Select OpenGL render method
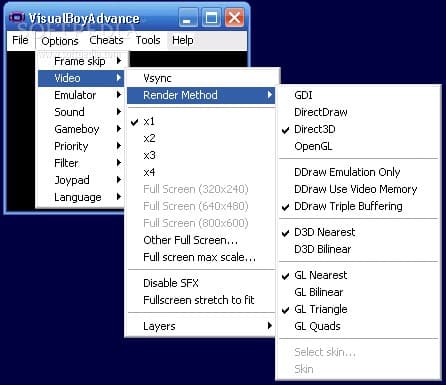 358,146
